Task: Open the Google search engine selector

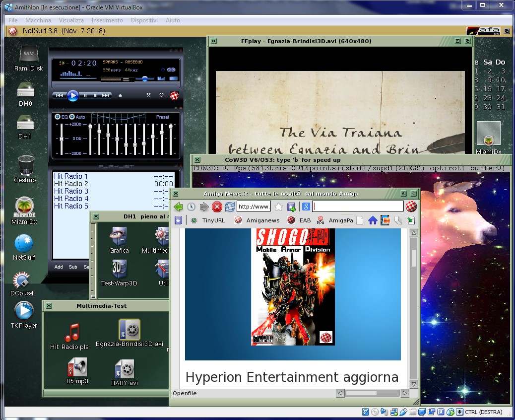Action: pos(306,207)
